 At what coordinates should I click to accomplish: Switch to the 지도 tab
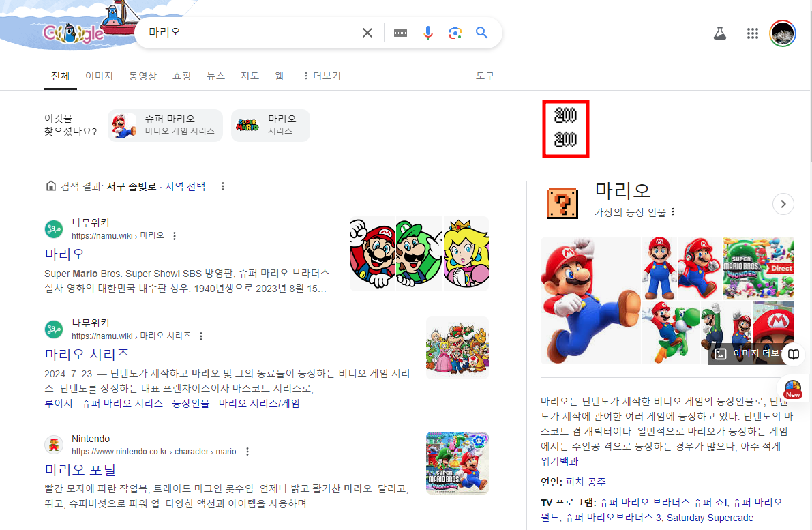click(250, 76)
